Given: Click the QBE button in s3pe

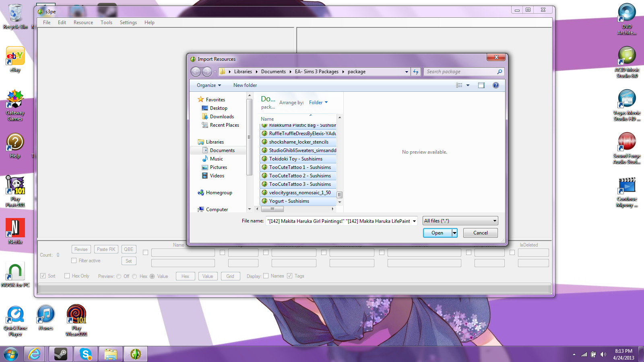Looking at the screenshot, I should (x=129, y=249).
